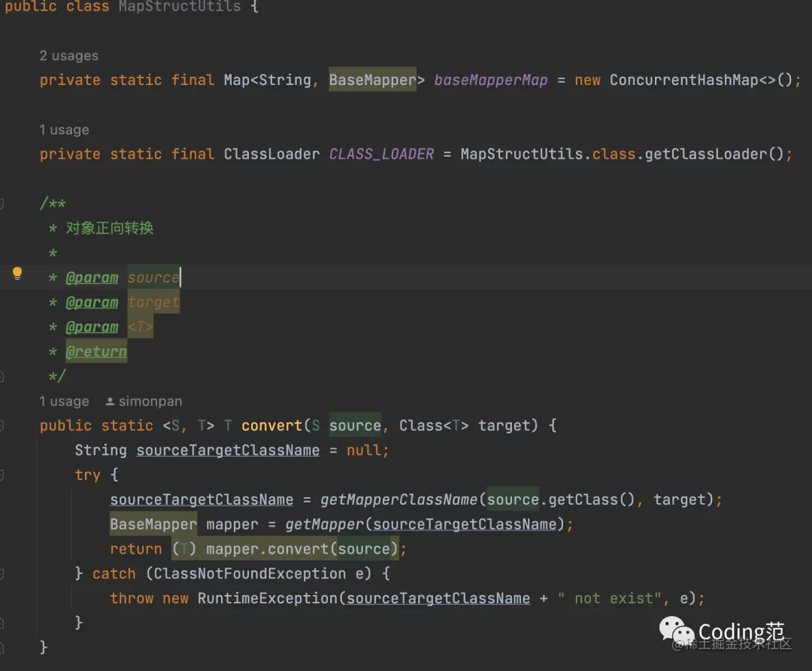Click MapStructUtils in the class declaration
The height and width of the screenshot is (671, 812).
click(180, 6)
